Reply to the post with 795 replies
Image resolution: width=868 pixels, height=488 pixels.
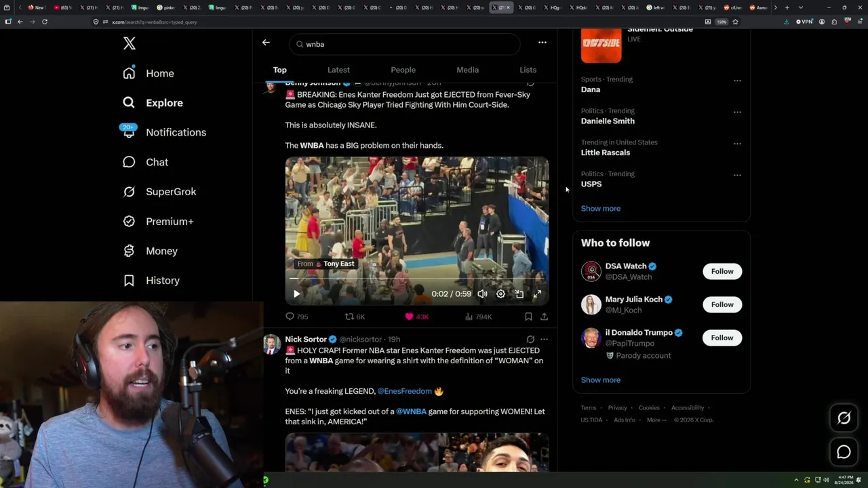[x=296, y=317]
